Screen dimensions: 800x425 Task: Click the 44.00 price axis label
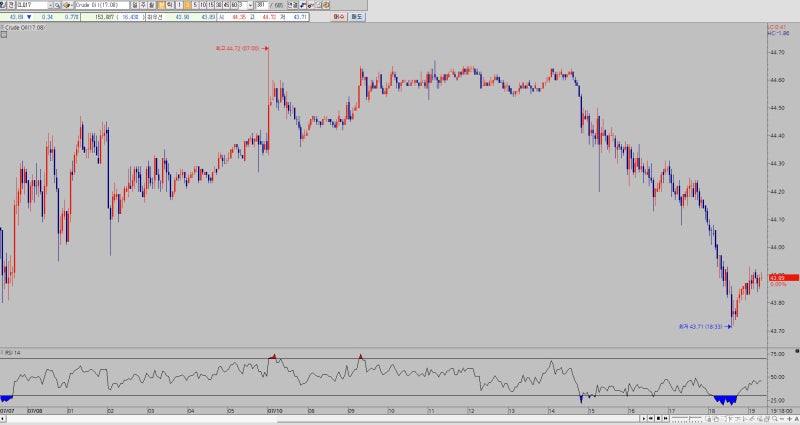point(779,247)
